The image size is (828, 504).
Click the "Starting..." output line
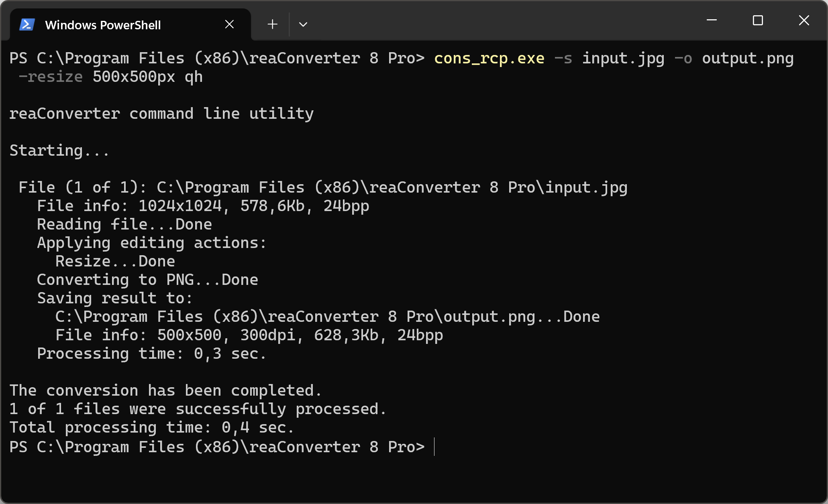click(x=59, y=151)
